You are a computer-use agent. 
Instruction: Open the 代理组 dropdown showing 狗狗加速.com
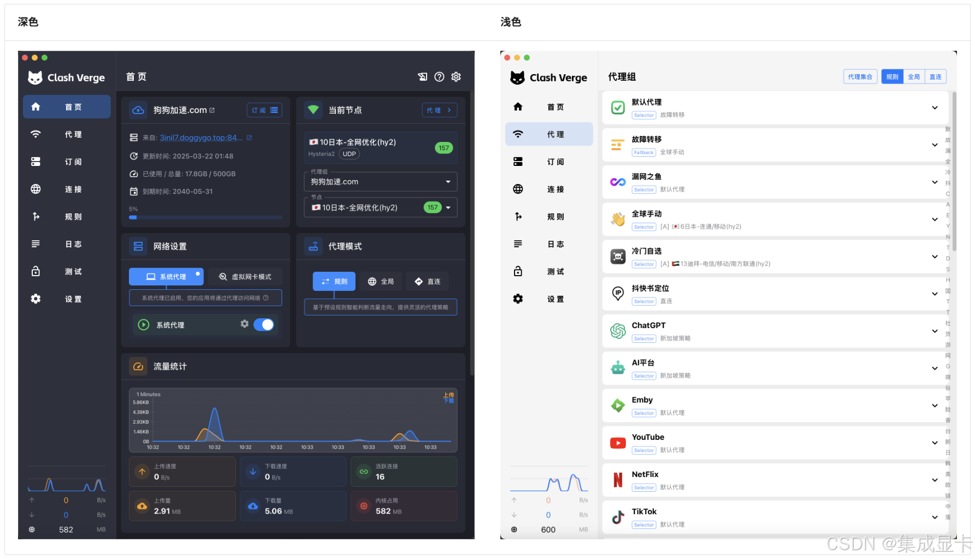pos(381,182)
